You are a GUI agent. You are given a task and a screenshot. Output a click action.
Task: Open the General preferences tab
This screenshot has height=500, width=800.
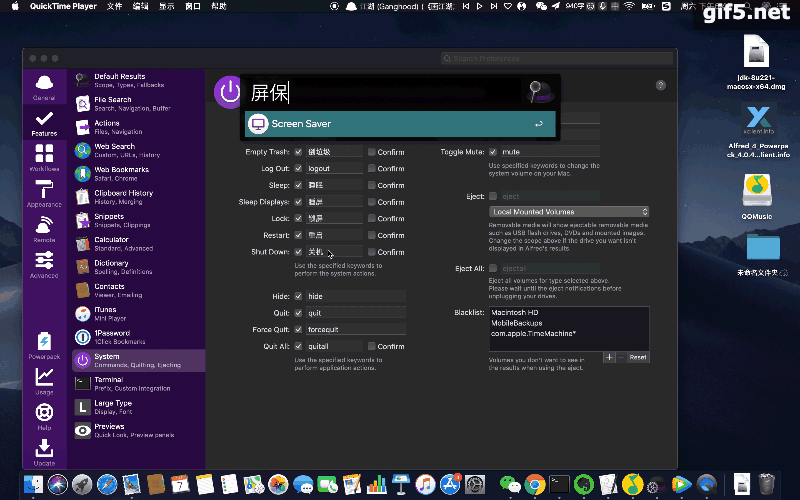(44, 87)
